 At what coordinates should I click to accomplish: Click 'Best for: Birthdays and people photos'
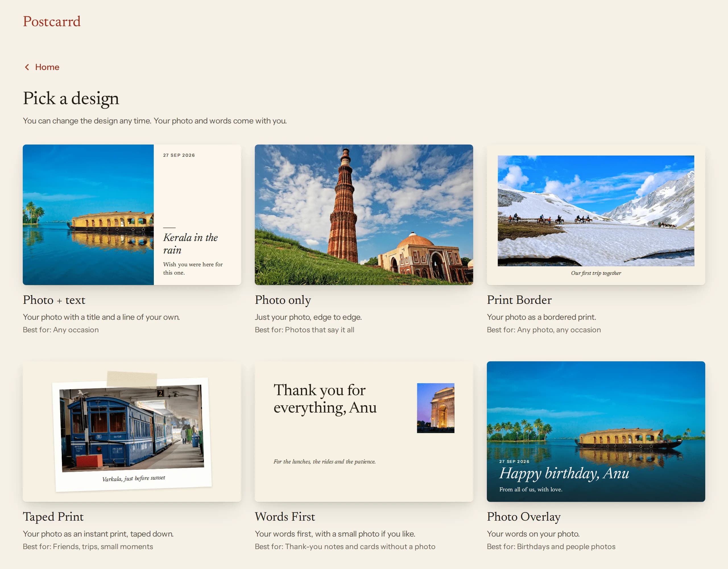(x=551, y=546)
